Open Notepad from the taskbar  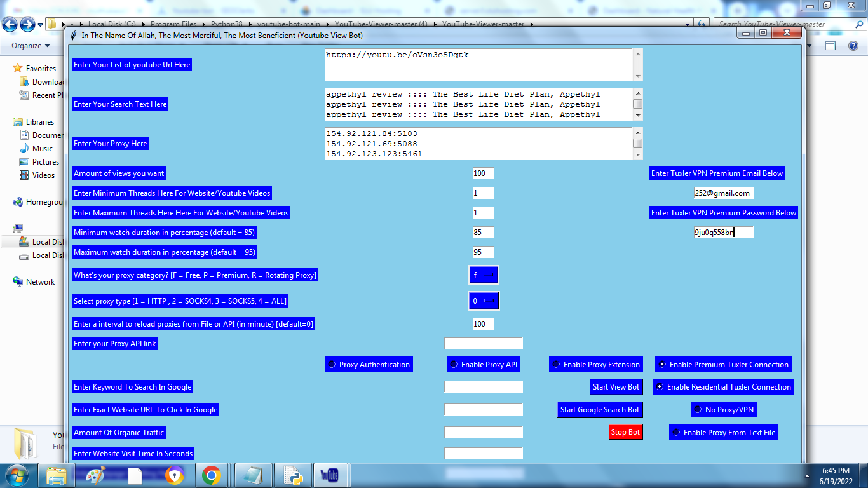[x=253, y=475]
